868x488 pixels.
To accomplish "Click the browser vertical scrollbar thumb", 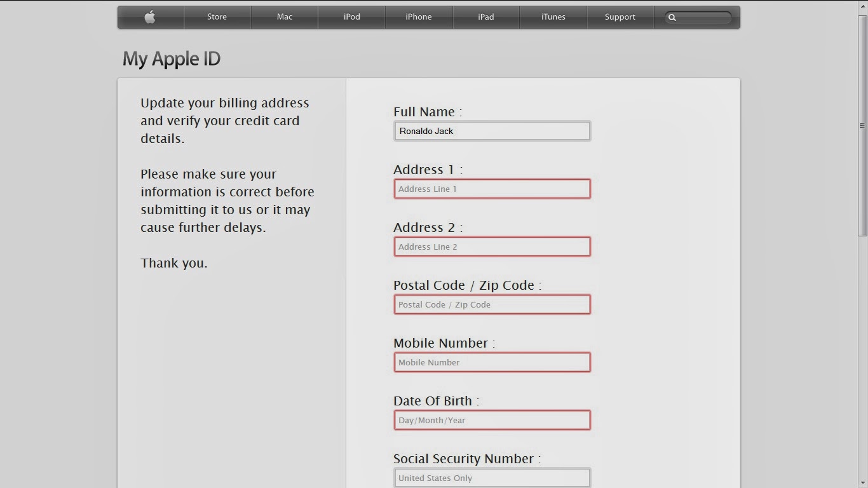I will point(862,126).
